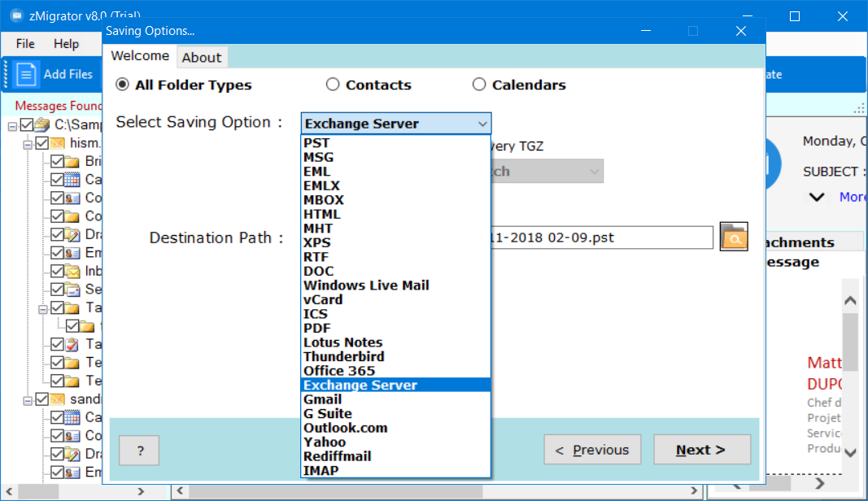Collapse the sand mailbox tree node
Image resolution: width=868 pixels, height=501 pixels.
coord(27,401)
